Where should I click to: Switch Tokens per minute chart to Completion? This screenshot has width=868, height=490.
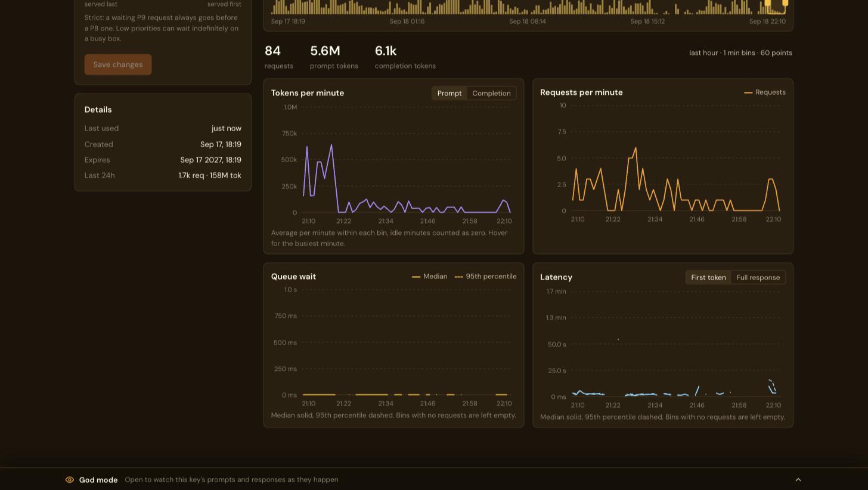click(x=491, y=94)
